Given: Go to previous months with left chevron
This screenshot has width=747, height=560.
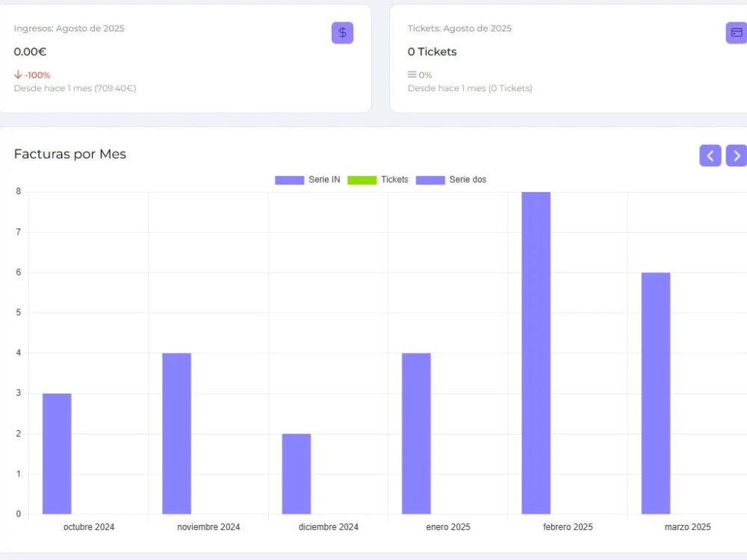Looking at the screenshot, I should pos(710,156).
